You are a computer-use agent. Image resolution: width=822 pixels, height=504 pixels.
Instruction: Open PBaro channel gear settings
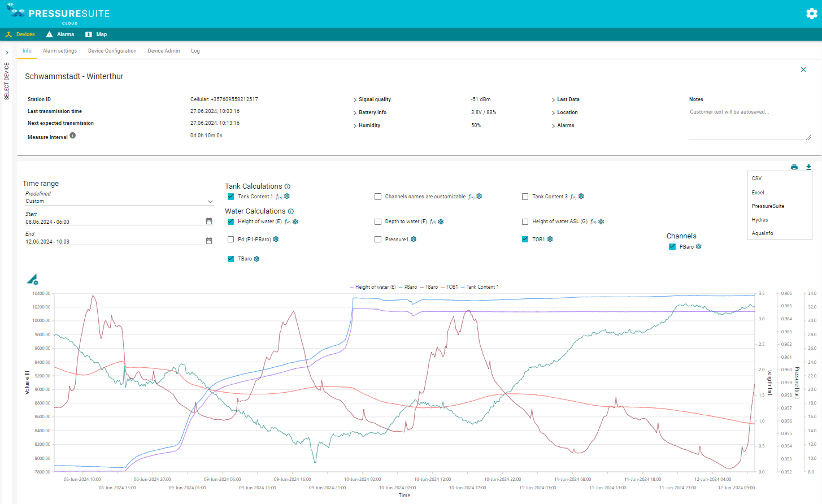pyautogui.click(x=699, y=246)
